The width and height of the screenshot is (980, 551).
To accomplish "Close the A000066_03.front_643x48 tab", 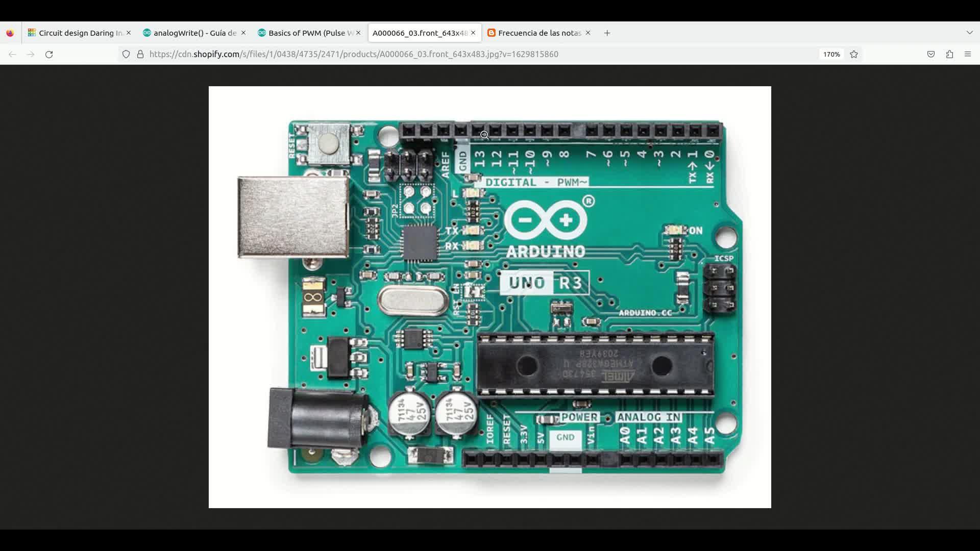I will tap(473, 33).
